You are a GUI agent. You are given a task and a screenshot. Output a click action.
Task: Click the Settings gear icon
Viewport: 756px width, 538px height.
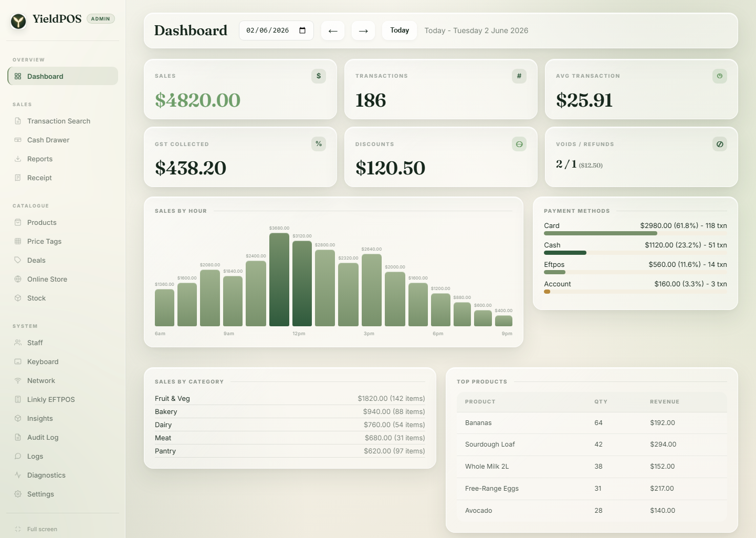[x=18, y=494]
